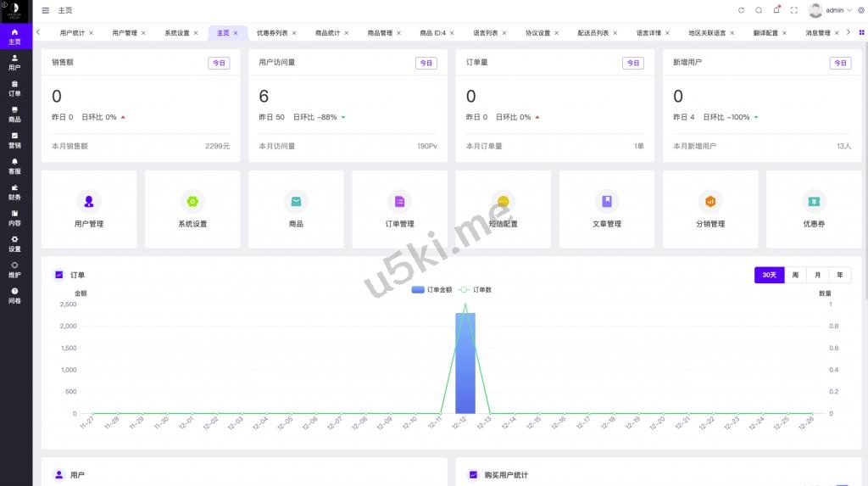Click the 12-12 order amount bar
Image resolution: width=868 pixels, height=486 pixels.
click(x=465, y=363)
